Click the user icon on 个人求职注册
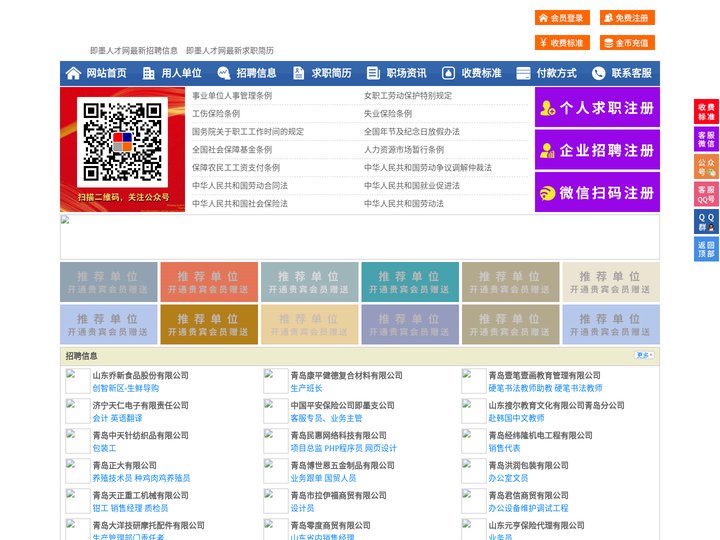The image size is (720, 540). pyautogui.click(x=547, y=108)
